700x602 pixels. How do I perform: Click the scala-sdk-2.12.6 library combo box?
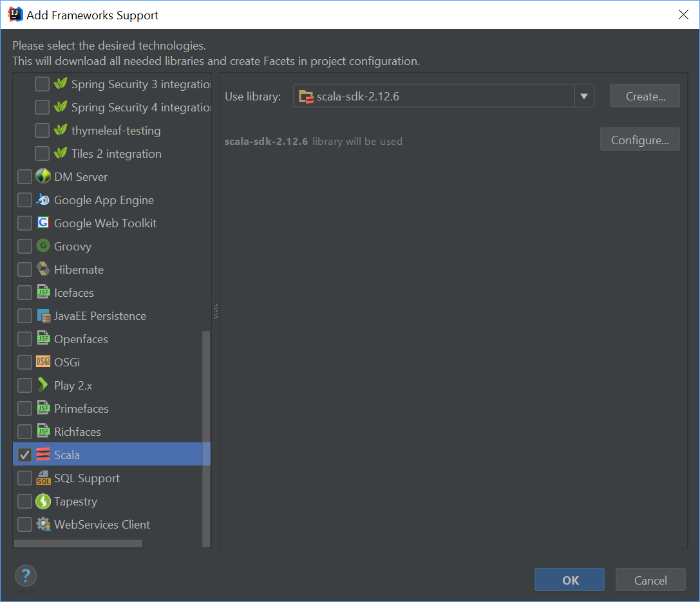(x=444, y=96)
